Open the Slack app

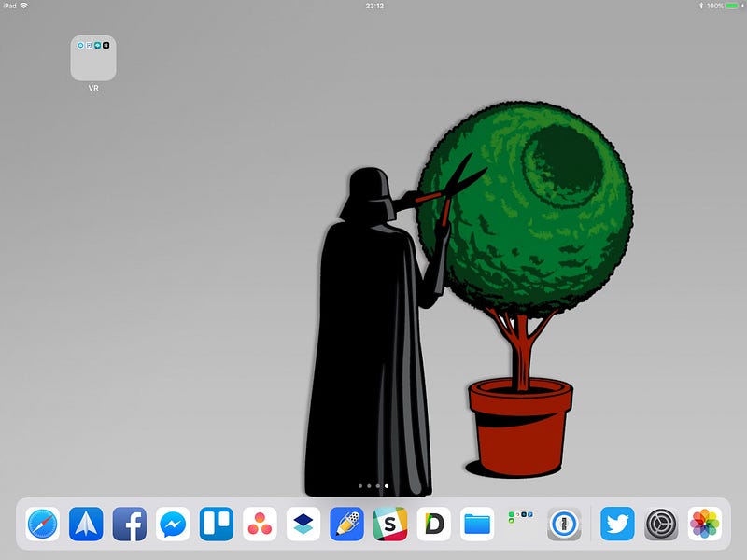coord(390,524)
